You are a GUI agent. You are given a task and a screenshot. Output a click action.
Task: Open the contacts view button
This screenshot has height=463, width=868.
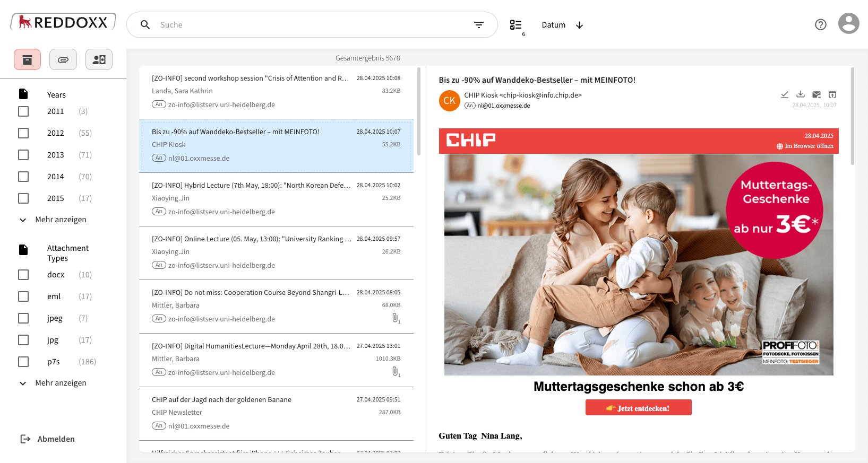click(99, 60)
